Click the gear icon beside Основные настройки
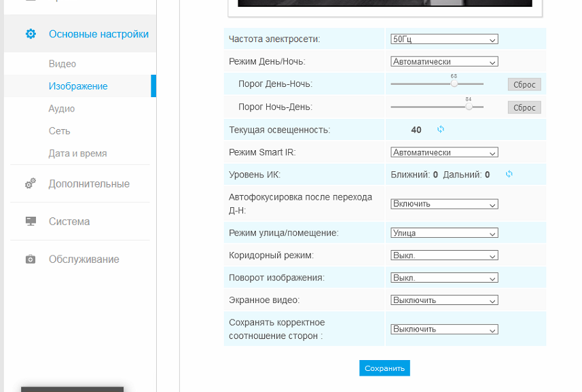582x392 pixels. point(31,34)
